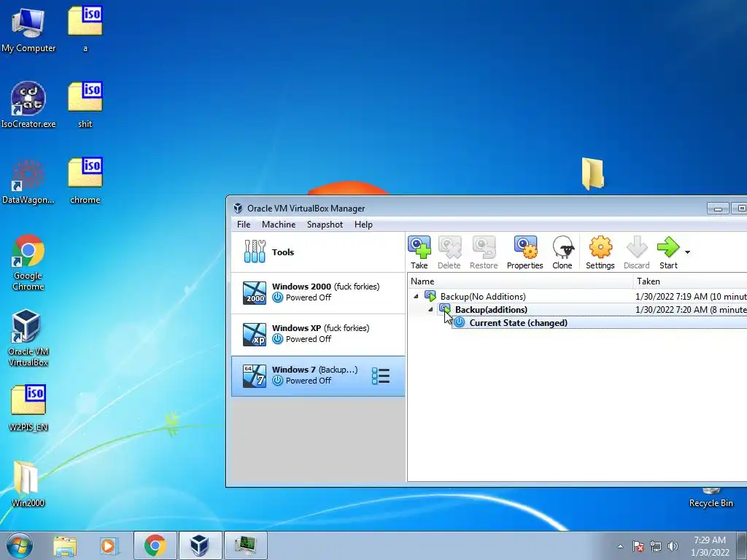Open the Machine menu
This screenshot has width=747, height=560.
pyautogui.click(x=279, y=225)
